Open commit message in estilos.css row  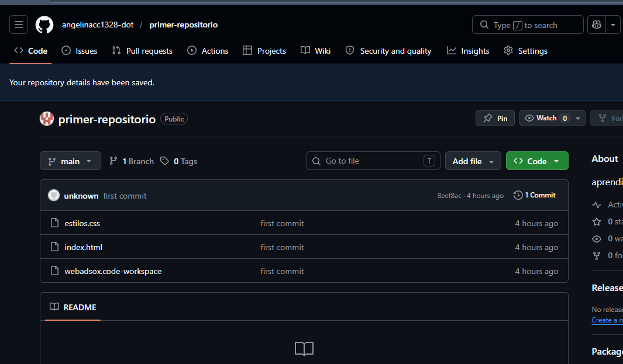tap(282, 223)
